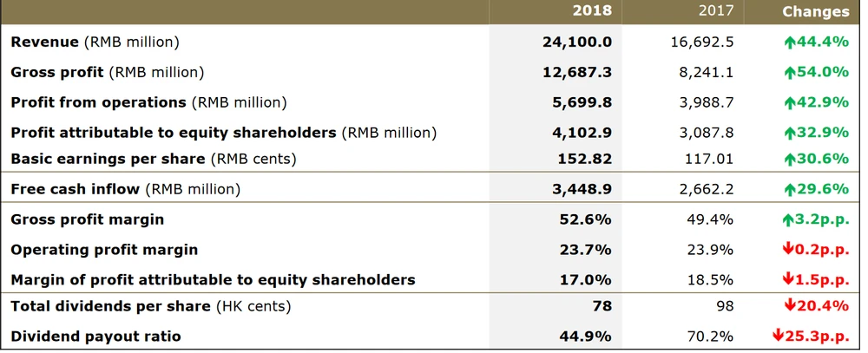The image size is (868, 353).
Task: Select the Operating profit margin label
Action: 104,250
